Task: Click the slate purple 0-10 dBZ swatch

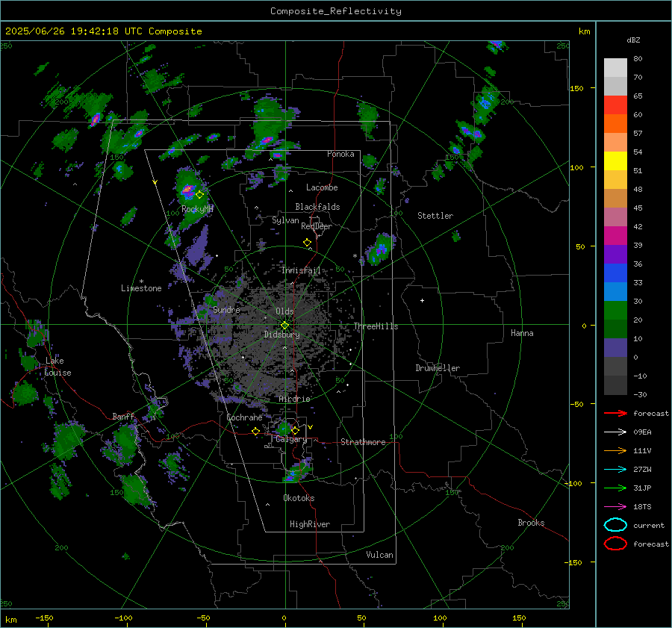Action: tap(615, 348)
